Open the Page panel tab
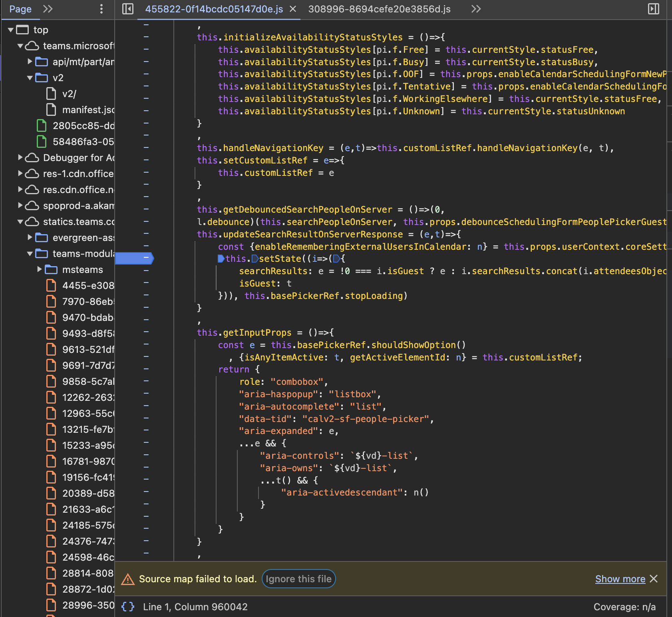Image resolution: width=672 pixels, height=617 pixels. [x=20, y=9]
